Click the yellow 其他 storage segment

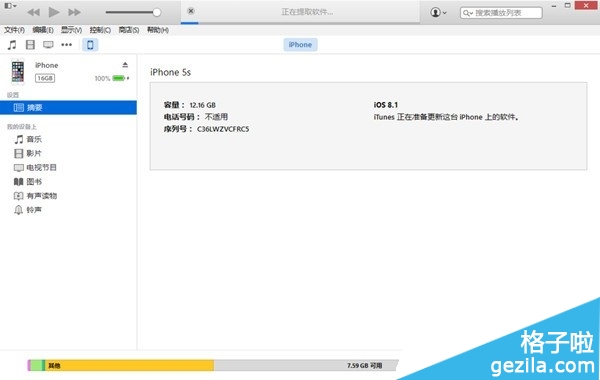tap(130, 365)
